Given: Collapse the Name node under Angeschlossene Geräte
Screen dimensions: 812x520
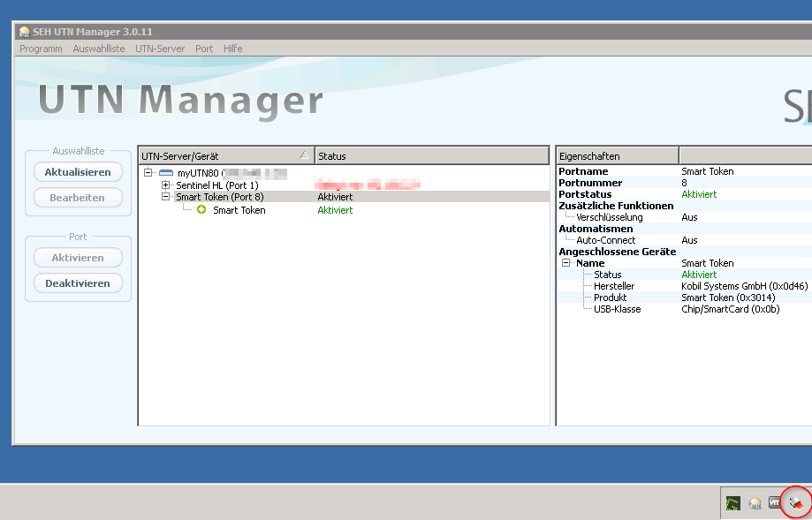Looking at the screenshot, I should (x=566, y=263).
